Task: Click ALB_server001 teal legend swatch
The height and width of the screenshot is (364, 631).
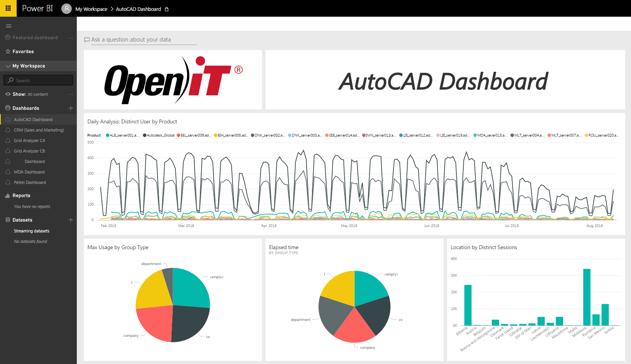Action: pos(107,135)
